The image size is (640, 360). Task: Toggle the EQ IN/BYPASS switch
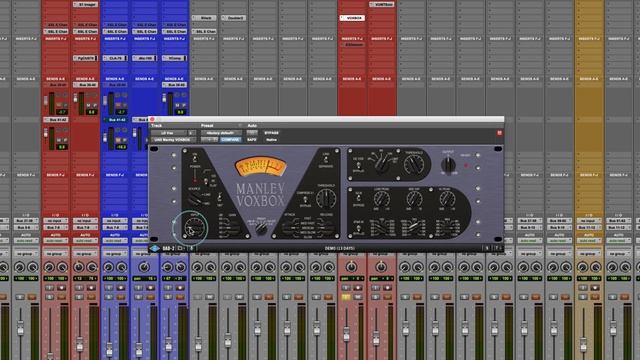coord(358,199)
